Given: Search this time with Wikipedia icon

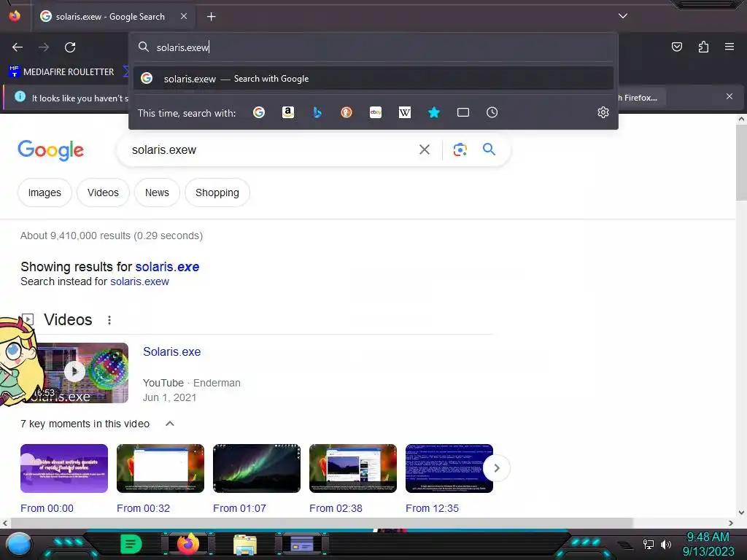Looking at the screenshot, I should pyautogui.click(x=404, y=112).
